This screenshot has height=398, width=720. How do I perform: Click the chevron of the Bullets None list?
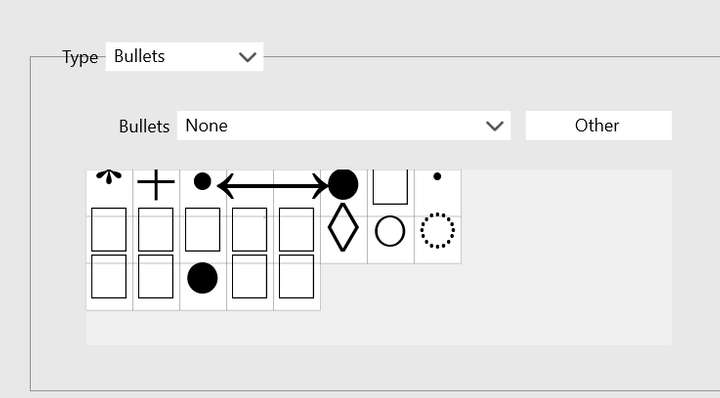click(x=495, y=126)
